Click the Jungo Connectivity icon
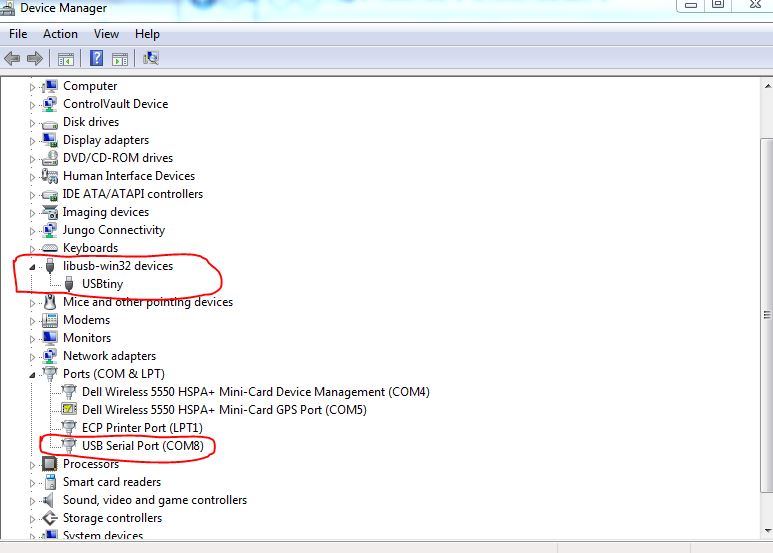 (50, 230)
